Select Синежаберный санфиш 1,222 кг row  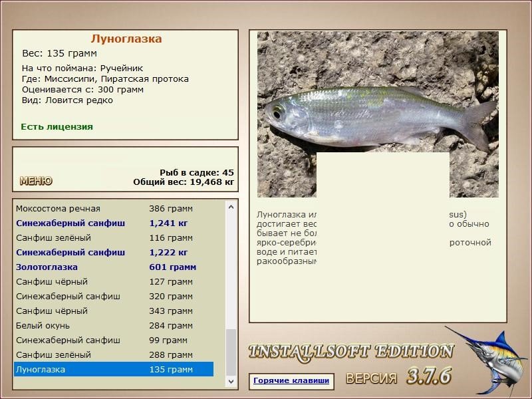pos(114,252)
